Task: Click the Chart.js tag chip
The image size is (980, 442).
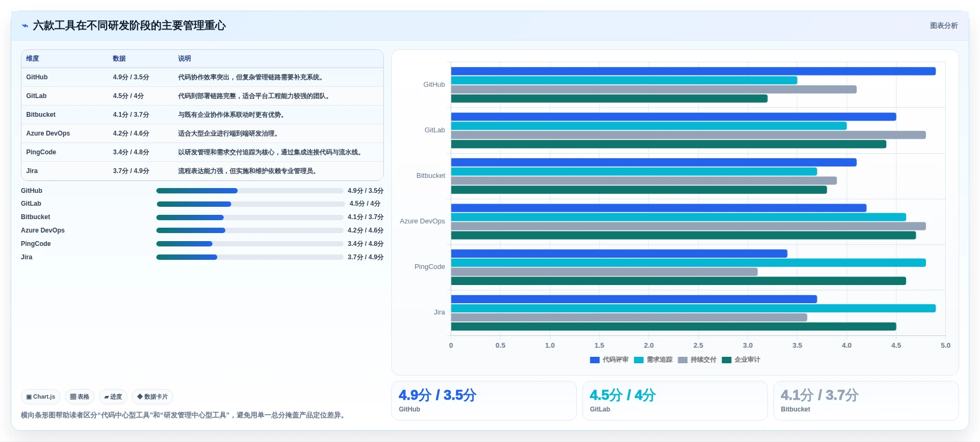Action: click(x=41, y=397)
